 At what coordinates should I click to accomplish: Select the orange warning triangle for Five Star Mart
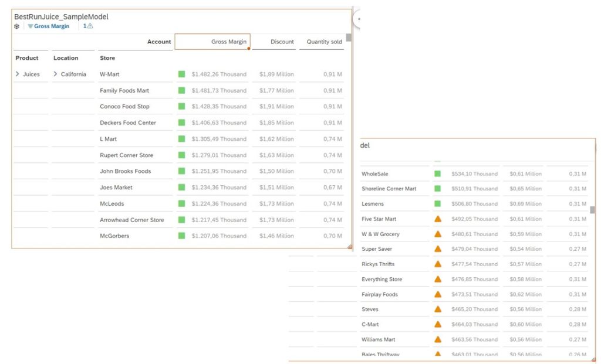pyautogui.click(x=437, y=219)
